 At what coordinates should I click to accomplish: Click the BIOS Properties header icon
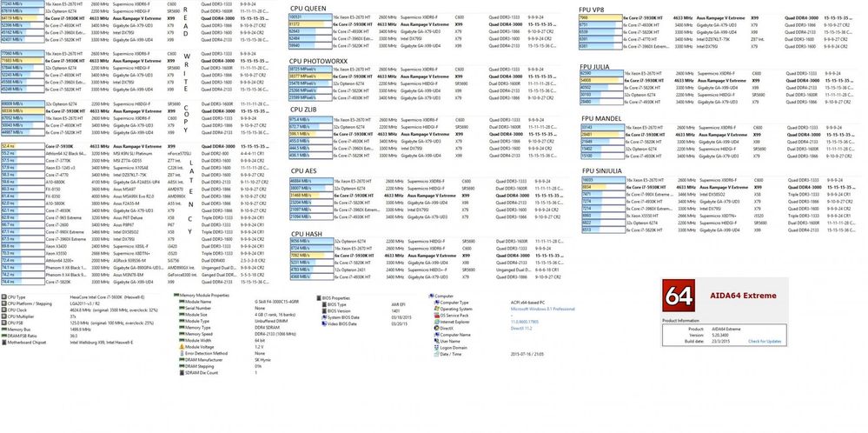coord(319,298)
